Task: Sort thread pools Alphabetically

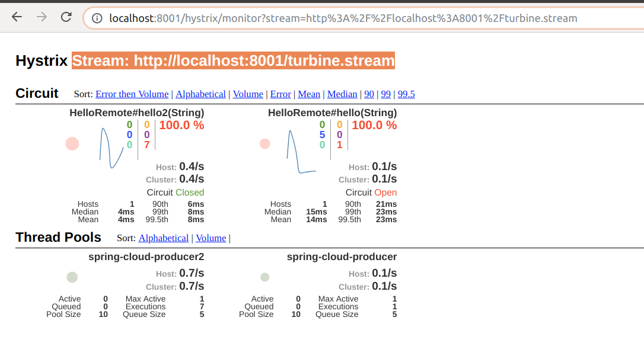Action: coord(164,238)
